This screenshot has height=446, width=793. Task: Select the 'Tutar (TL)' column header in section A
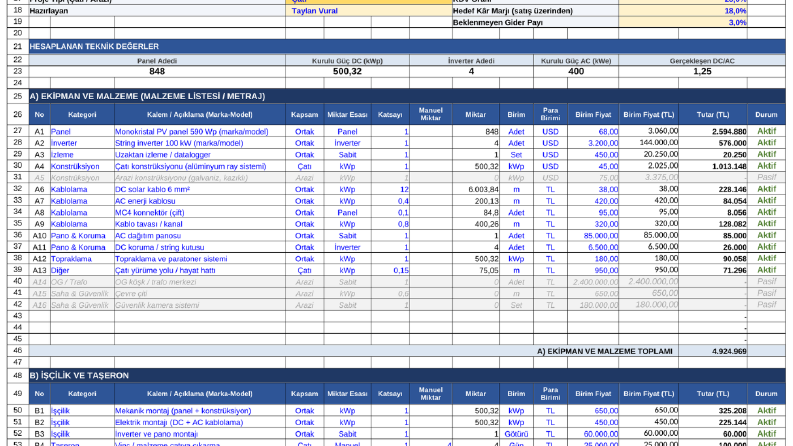tap(713, 114)
